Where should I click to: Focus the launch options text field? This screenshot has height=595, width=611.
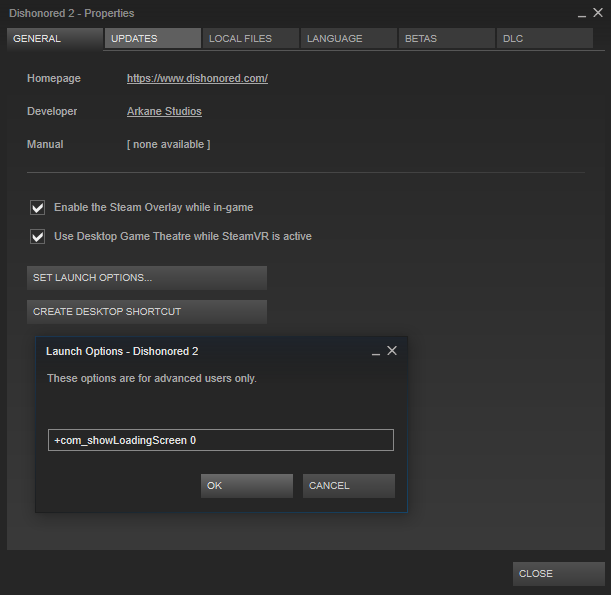220,440
